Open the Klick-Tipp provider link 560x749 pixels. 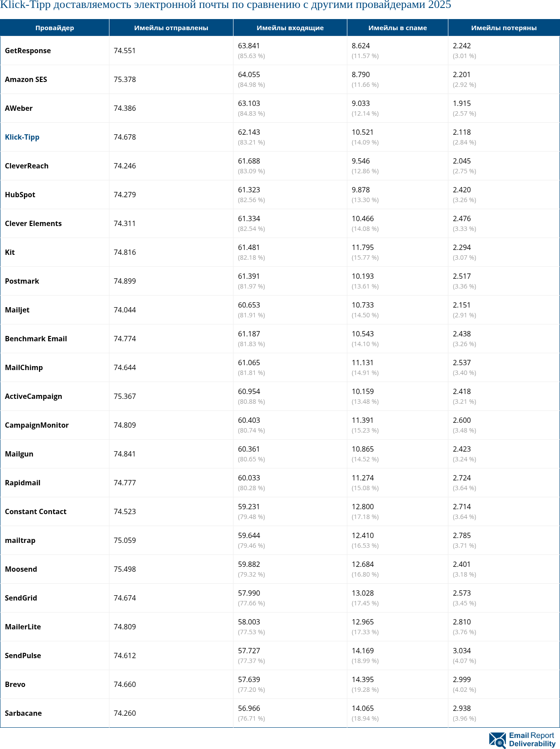coord(22,137)
